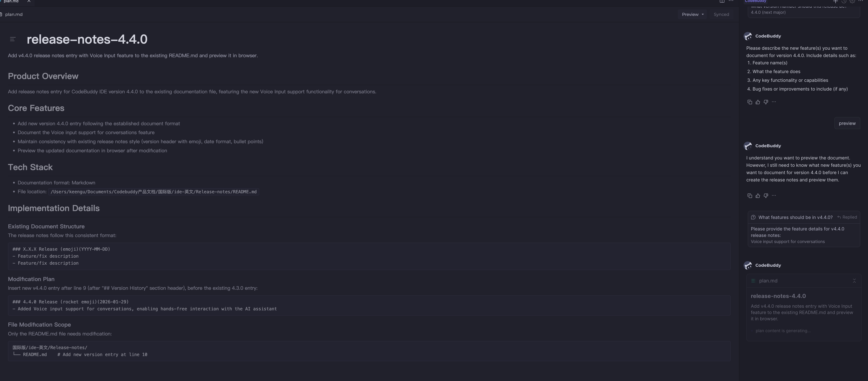
Task: Click the split editor icon
Action: tap(722, 1)
